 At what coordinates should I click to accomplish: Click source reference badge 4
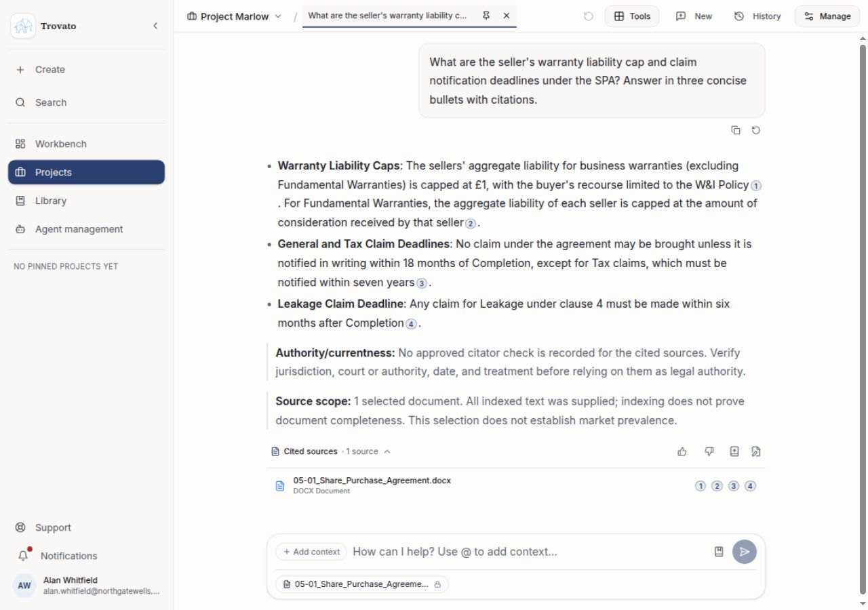pos(750,486)
